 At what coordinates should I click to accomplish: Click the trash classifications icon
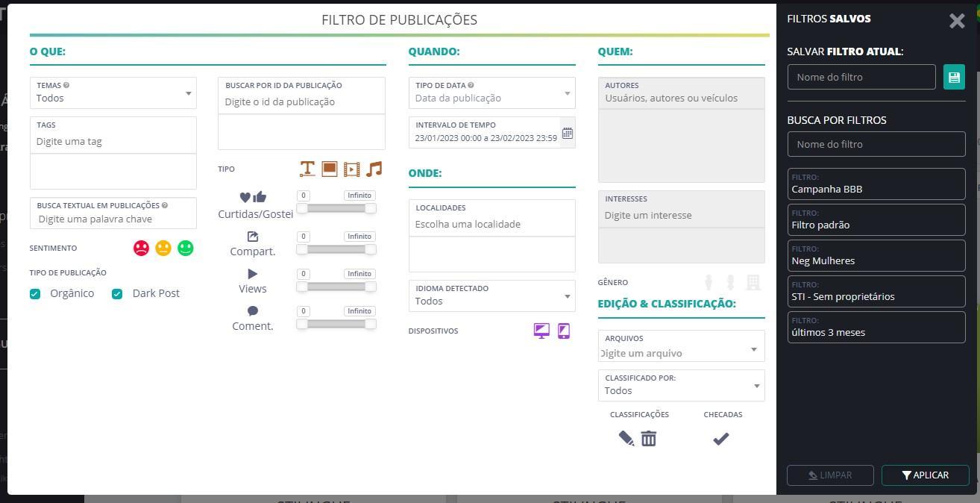[649, 439]
